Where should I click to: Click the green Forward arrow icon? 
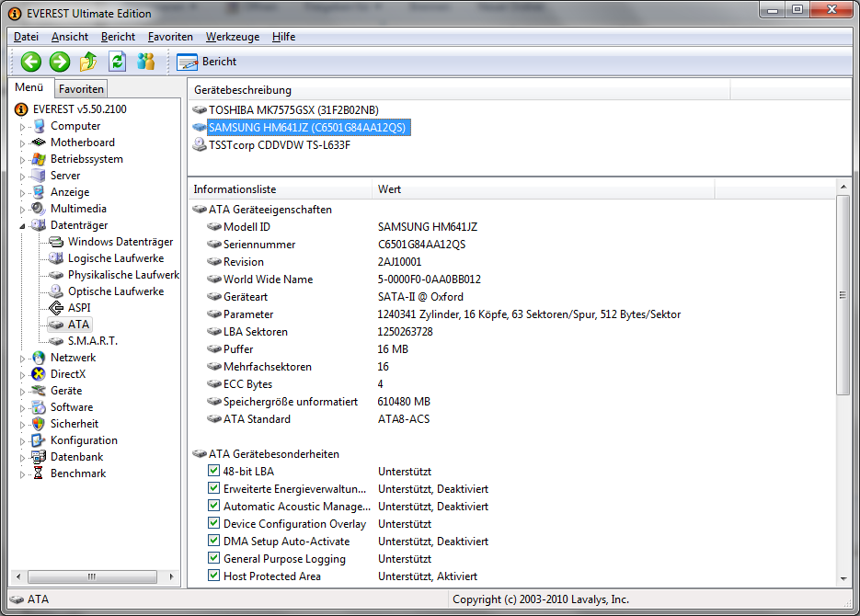[60, 62]
